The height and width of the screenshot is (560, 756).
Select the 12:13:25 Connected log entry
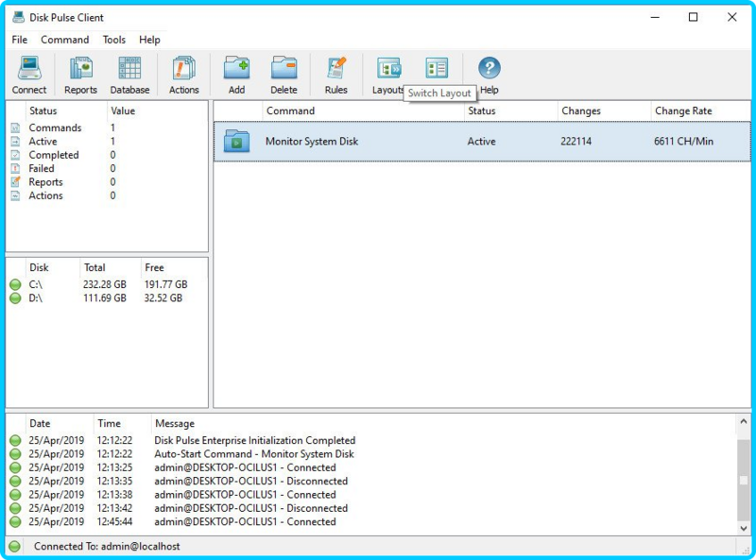pos(372,467)
